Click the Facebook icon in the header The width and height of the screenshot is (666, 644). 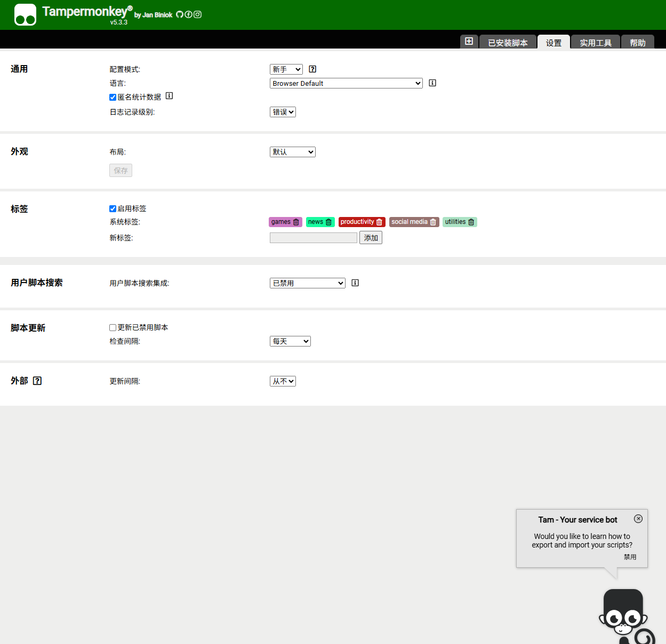[x=188, y=14]
